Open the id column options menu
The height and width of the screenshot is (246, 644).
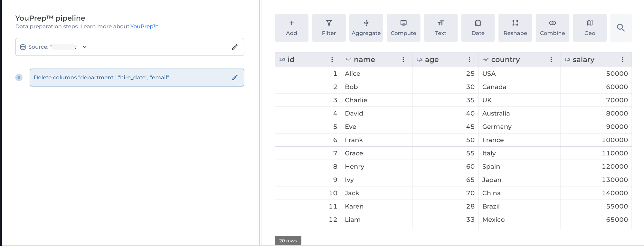point(332,60)
